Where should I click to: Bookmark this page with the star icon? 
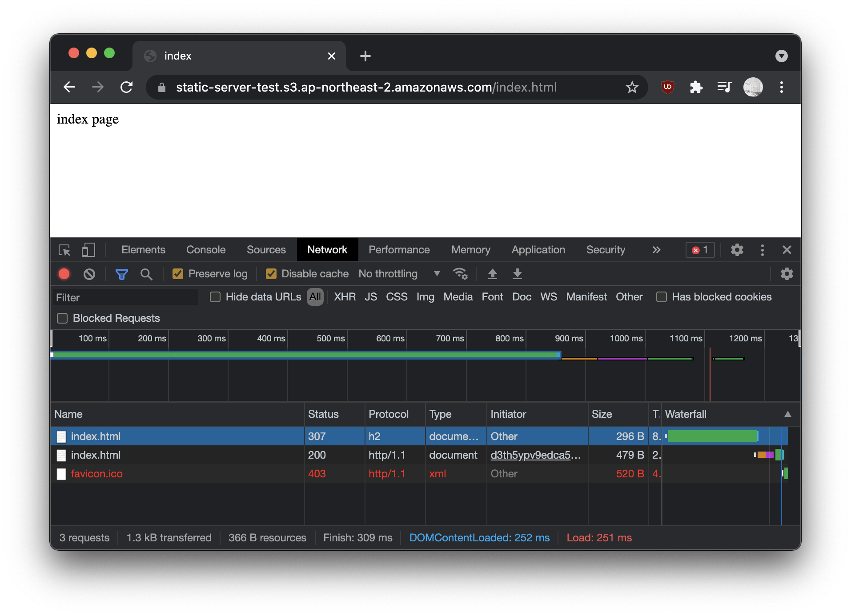pos(632,87)
